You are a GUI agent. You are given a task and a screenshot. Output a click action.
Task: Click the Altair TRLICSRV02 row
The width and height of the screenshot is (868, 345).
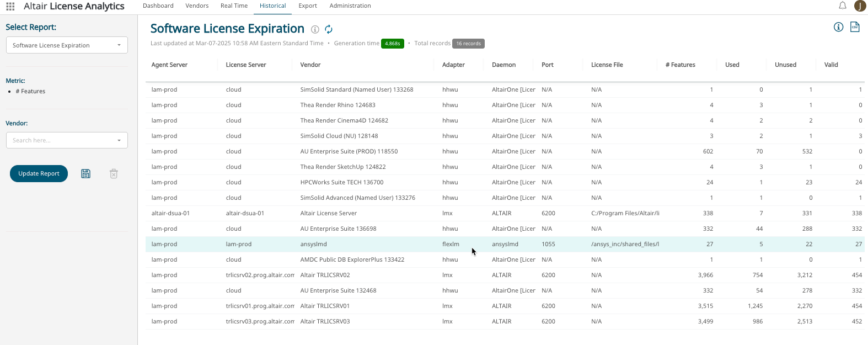point(325,275)
